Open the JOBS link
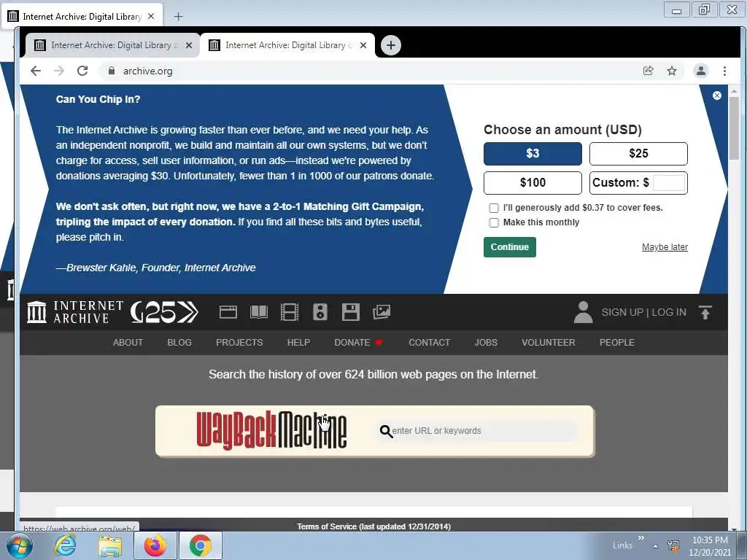Screen dimensions: 747x560 pyautogui.click(x=486, y=343)
